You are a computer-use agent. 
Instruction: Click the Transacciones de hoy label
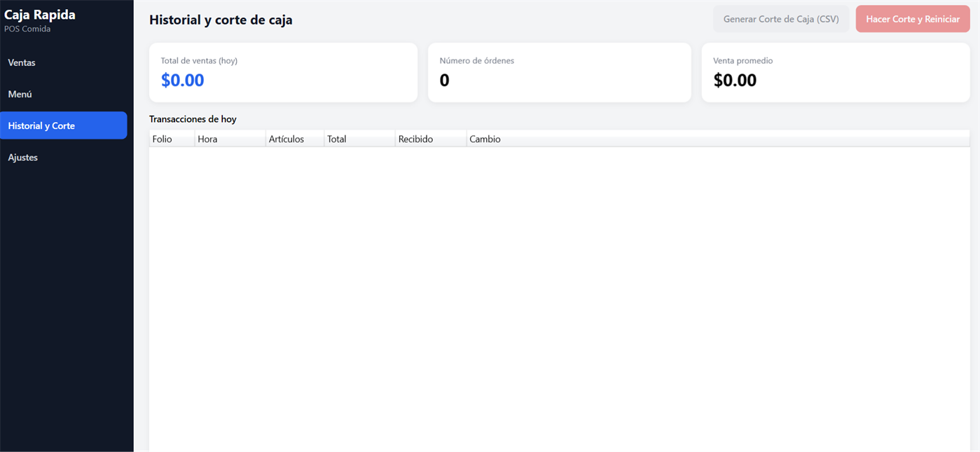coord(193,119)
